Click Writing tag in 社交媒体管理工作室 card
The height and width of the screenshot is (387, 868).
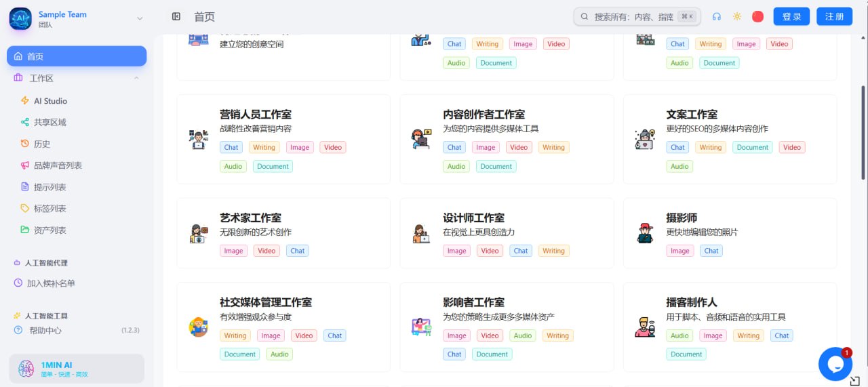(235, 335)
